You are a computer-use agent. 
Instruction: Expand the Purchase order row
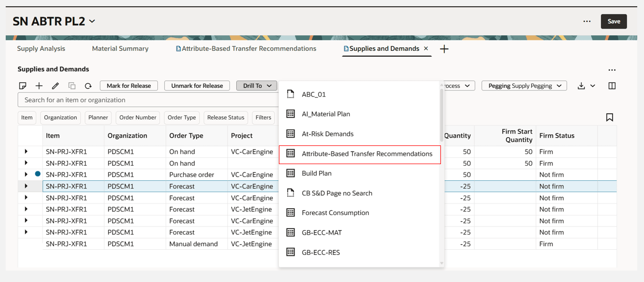coord(26,174)
